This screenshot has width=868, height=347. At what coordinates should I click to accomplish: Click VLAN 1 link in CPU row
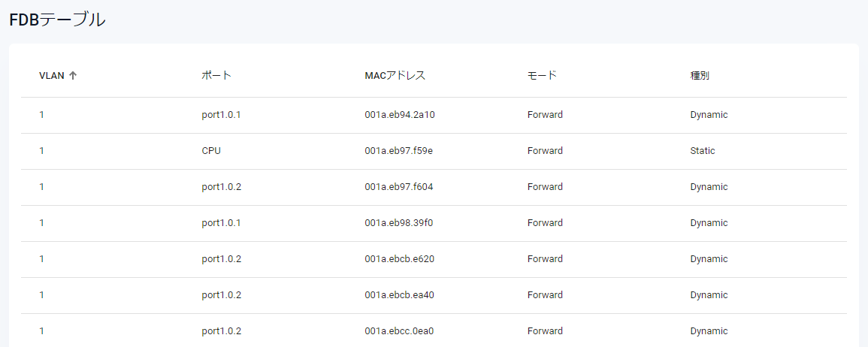coord(41,151)
